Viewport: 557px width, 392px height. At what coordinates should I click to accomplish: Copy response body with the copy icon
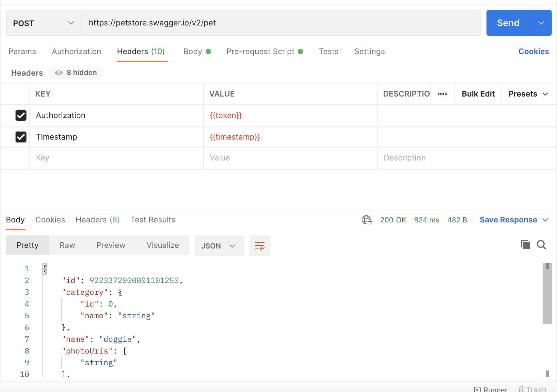click(525, 245)
